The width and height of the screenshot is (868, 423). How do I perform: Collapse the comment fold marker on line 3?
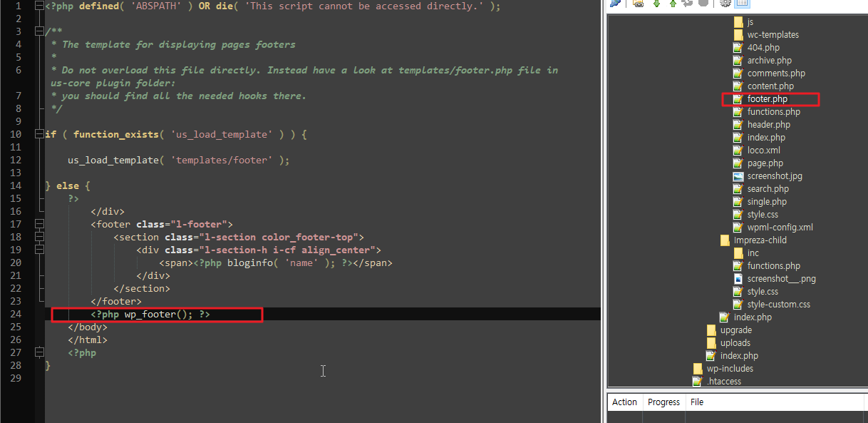pyautogui.click(x=38, y=31)
